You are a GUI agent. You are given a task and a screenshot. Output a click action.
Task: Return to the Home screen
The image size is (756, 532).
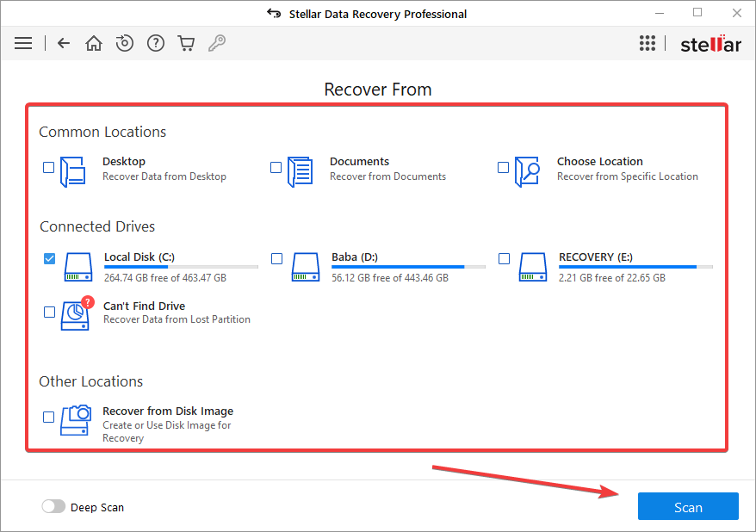94,43
